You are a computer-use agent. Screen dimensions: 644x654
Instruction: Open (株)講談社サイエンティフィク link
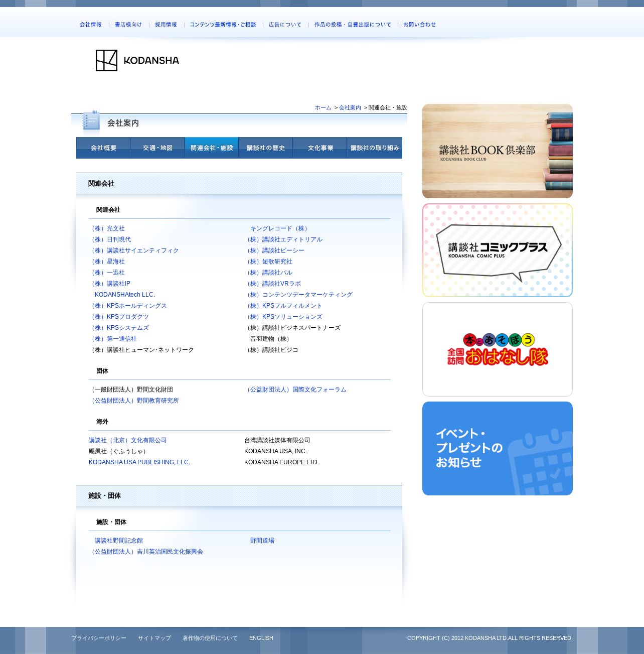click(134, 250)
